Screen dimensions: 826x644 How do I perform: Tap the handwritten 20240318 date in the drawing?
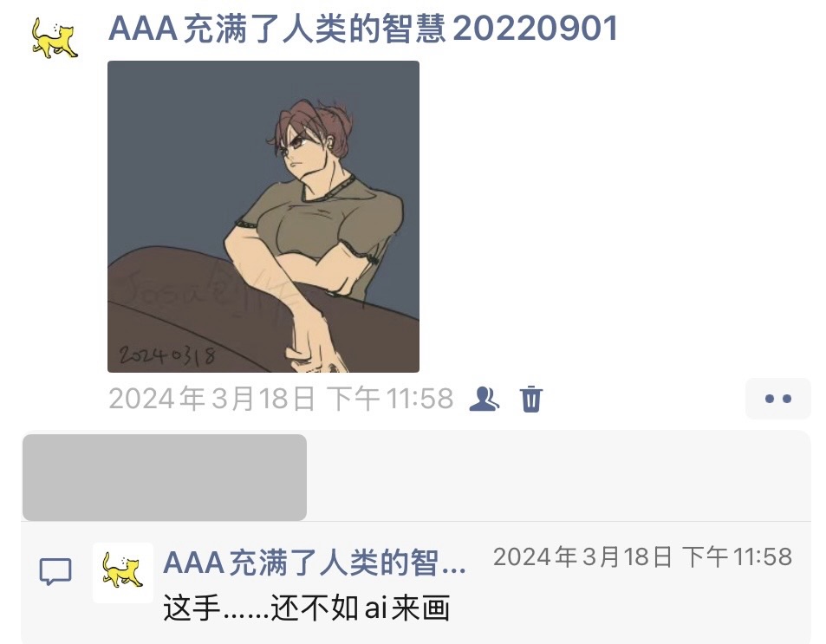coord(167,355)
